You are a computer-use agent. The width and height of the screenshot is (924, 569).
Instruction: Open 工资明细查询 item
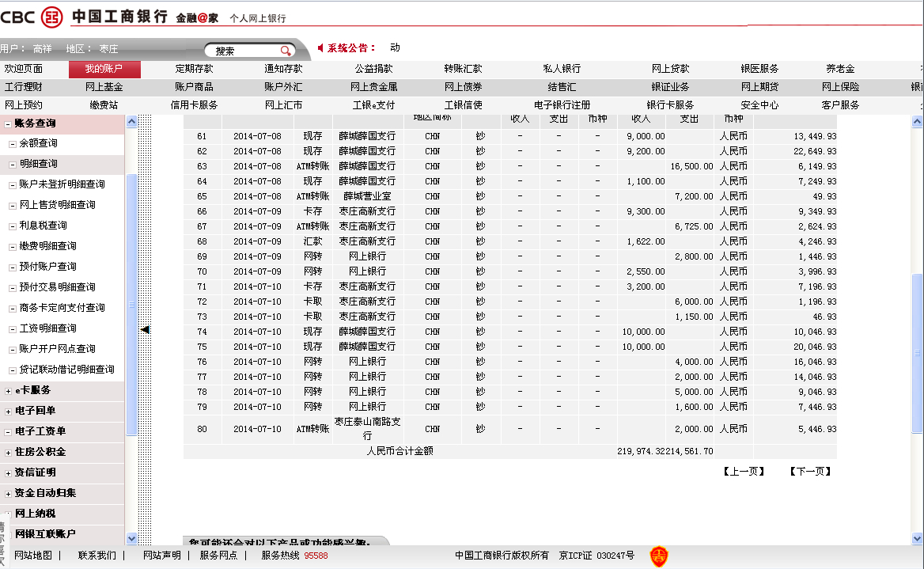(x=47, y=328)
